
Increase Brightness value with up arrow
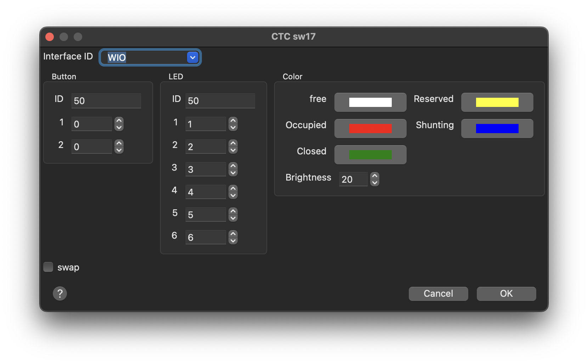click(375, 176)
